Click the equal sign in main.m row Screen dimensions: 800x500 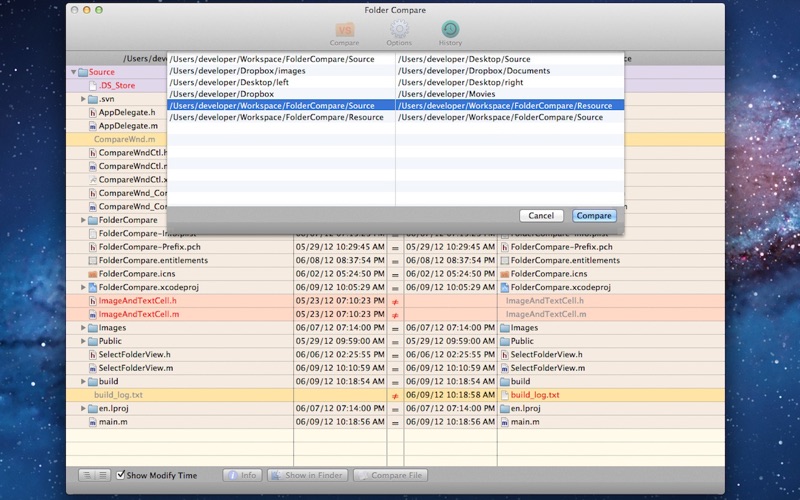[395, 423]
